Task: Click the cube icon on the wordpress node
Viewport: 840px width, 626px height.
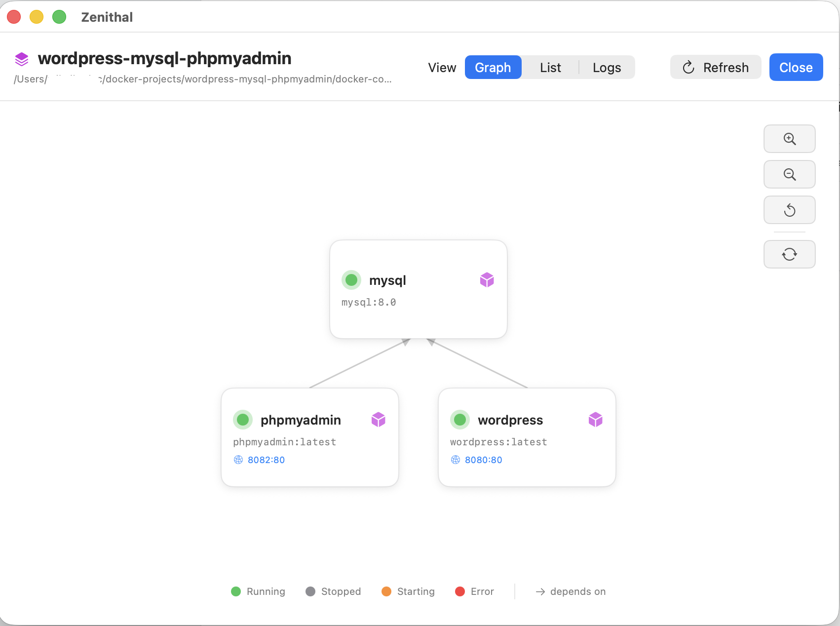Action: 595,419
